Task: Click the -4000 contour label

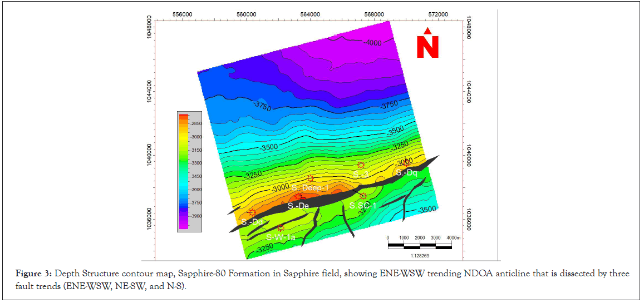Action: point(372,43)
